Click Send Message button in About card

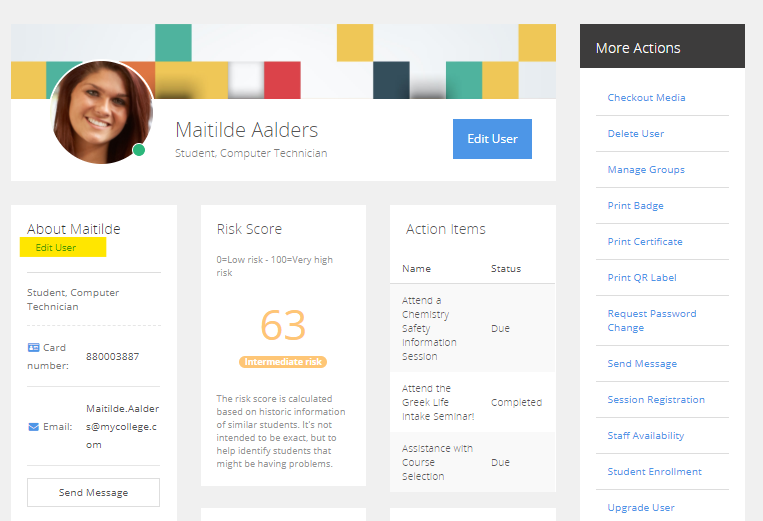point(93,492)
